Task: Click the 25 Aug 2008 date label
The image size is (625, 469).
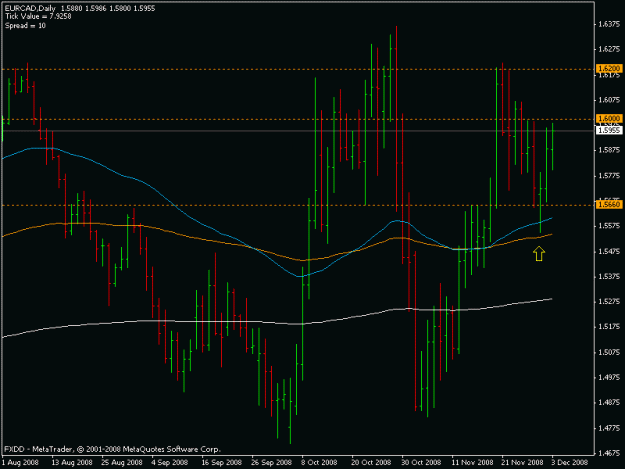Action: click(x=122, y=462)
